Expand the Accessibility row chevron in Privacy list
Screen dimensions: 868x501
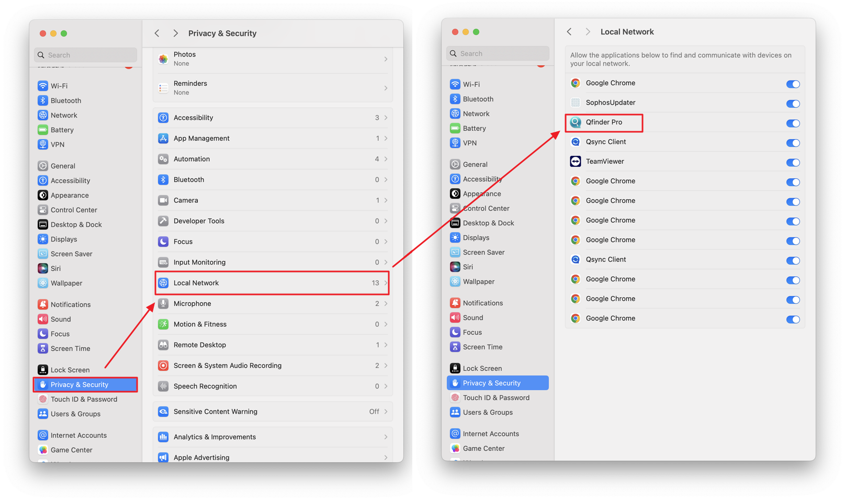coord(386,118)
